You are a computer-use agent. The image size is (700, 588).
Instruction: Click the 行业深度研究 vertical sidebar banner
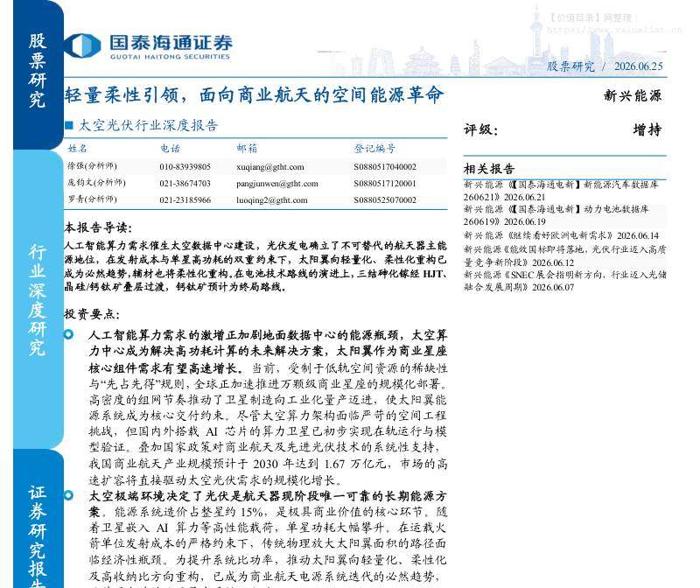tap(38, 299)
